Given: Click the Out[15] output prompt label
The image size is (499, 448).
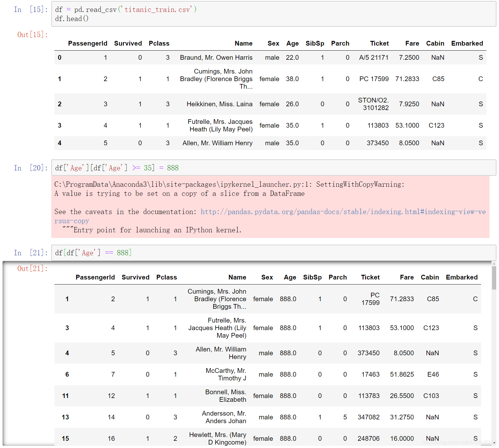Looking at the screenshot, I should coord(32,35).
